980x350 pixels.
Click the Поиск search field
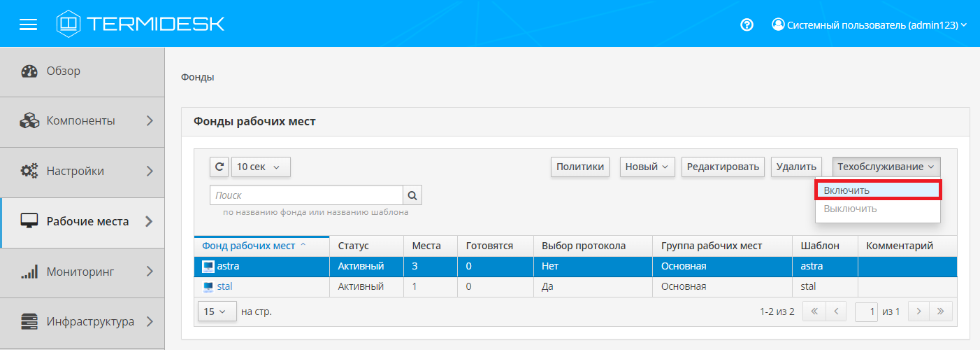pos(306,195)
